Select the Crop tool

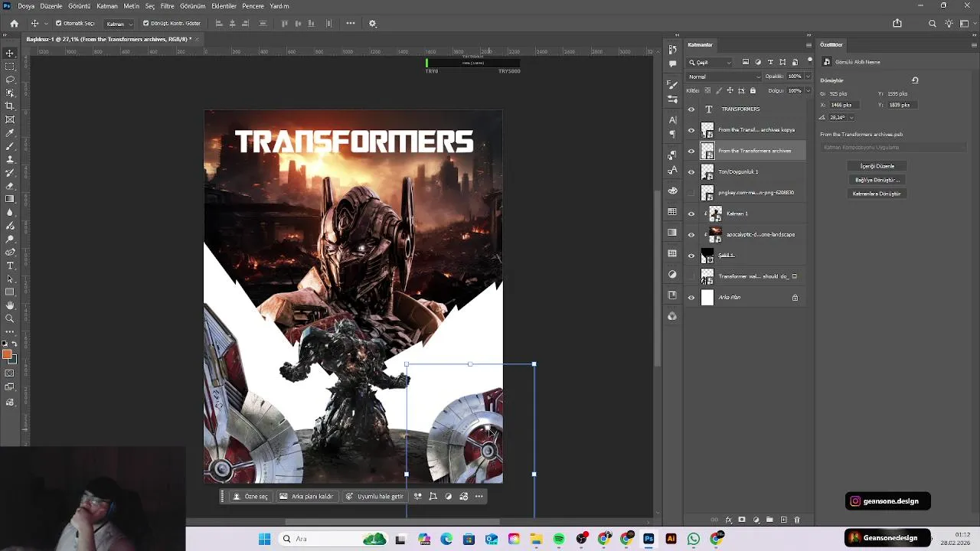click(10, 106)
